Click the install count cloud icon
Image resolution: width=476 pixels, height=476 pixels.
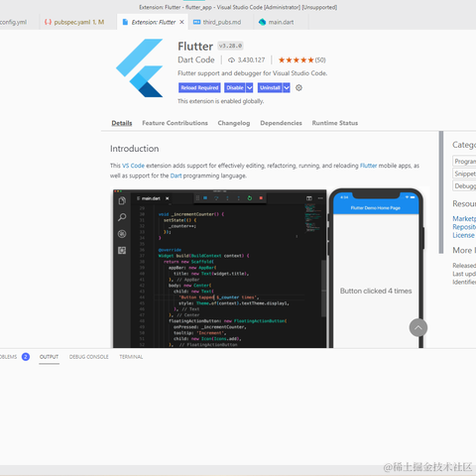pos(231,59)
